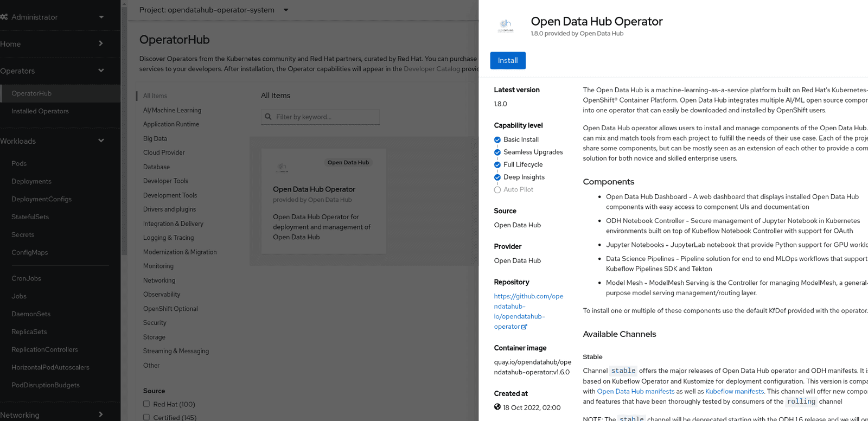Select the Open Data Hub Operator card

tap(324, 201)
